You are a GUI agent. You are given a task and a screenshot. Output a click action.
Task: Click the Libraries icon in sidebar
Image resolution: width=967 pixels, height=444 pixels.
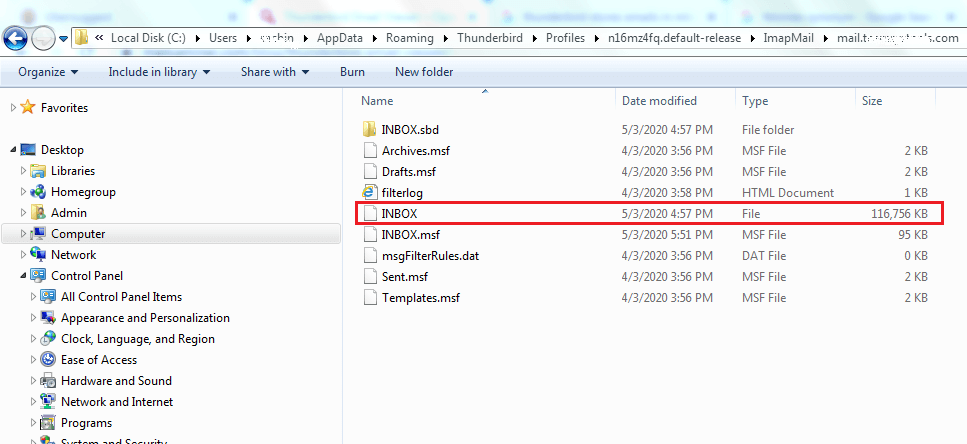pos(38,171)
